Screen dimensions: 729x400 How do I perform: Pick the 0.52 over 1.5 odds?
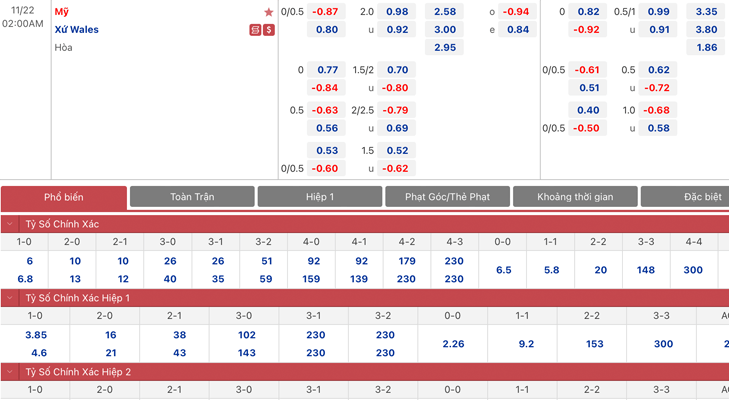pyautogui.click(x=397, y=151)
